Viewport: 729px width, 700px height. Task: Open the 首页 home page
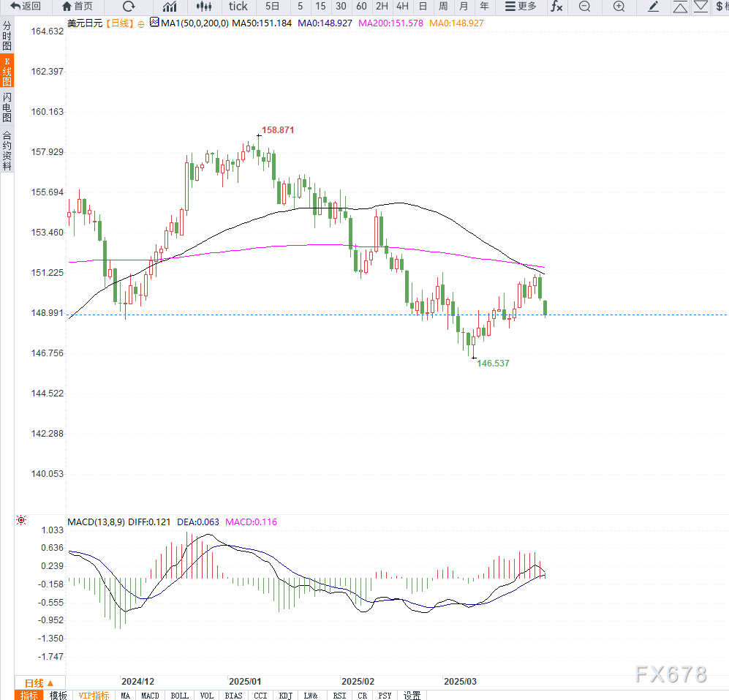click(x=78, y=7)
